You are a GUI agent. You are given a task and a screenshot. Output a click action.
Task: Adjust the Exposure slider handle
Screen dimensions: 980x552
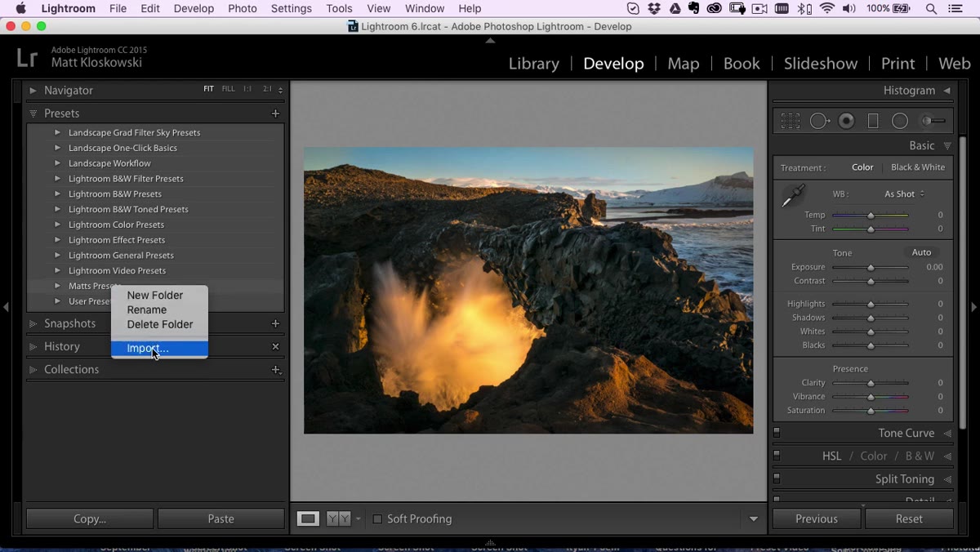871,267
